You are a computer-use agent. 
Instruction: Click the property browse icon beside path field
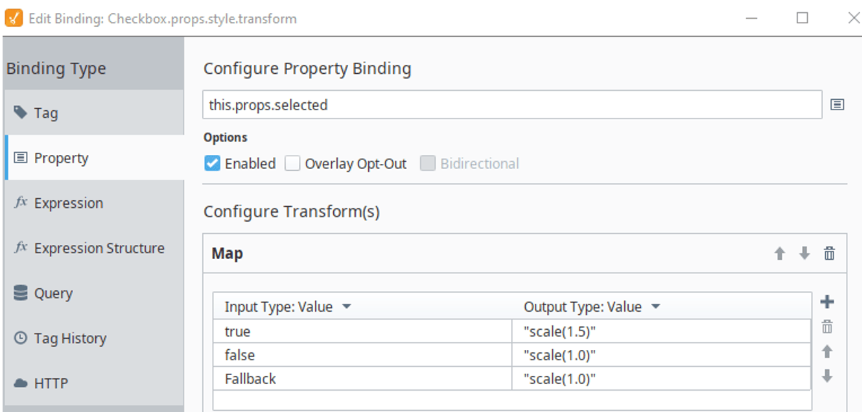837,104
